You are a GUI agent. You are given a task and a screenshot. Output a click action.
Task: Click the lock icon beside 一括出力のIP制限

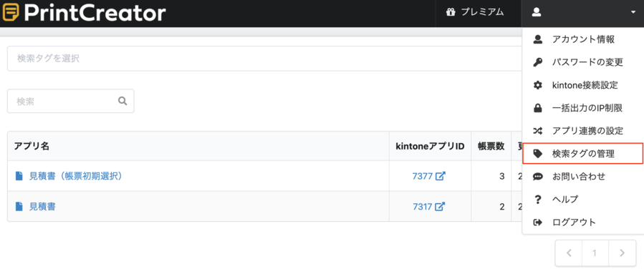pyautogui.click(x=538, y=108)
